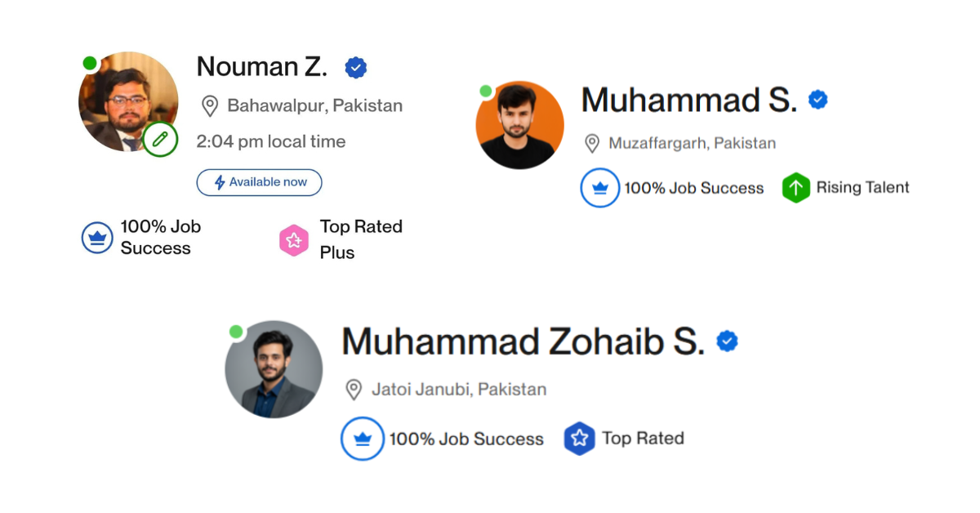Click the pencil edit icon on Nouman's photo
The height and width of the screenshot is (513, 980).
coord(160,140)
